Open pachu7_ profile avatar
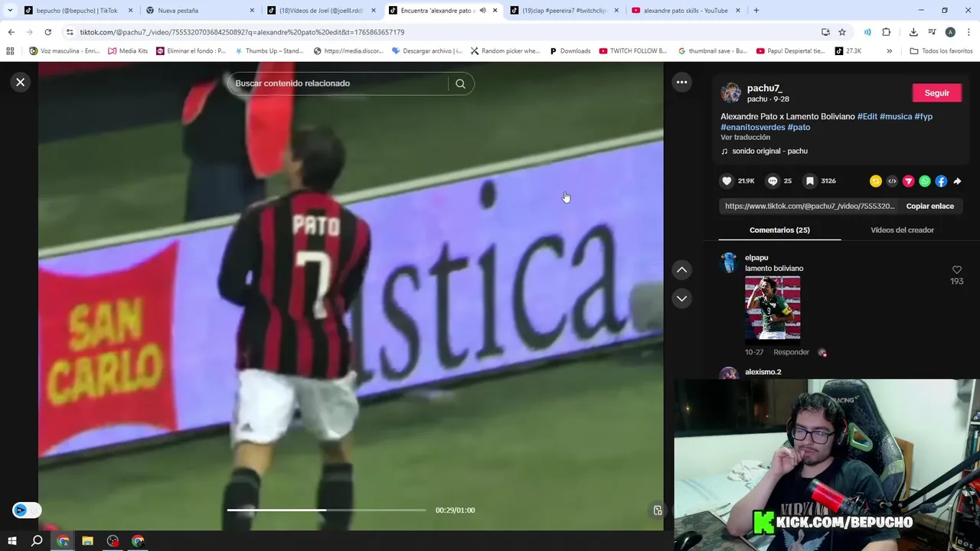This screenshot has width=980, height=551. click(731, 93)
